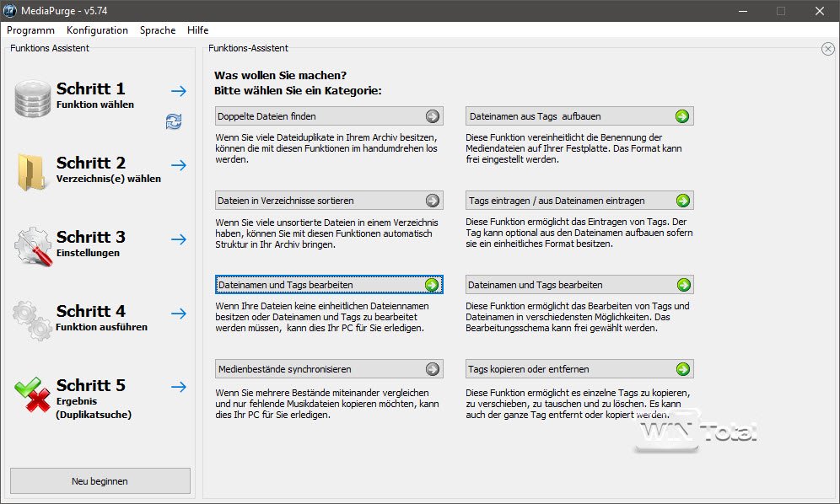Click green arrow on 'Dateinamen aus Tags aufbauen'

682,116
